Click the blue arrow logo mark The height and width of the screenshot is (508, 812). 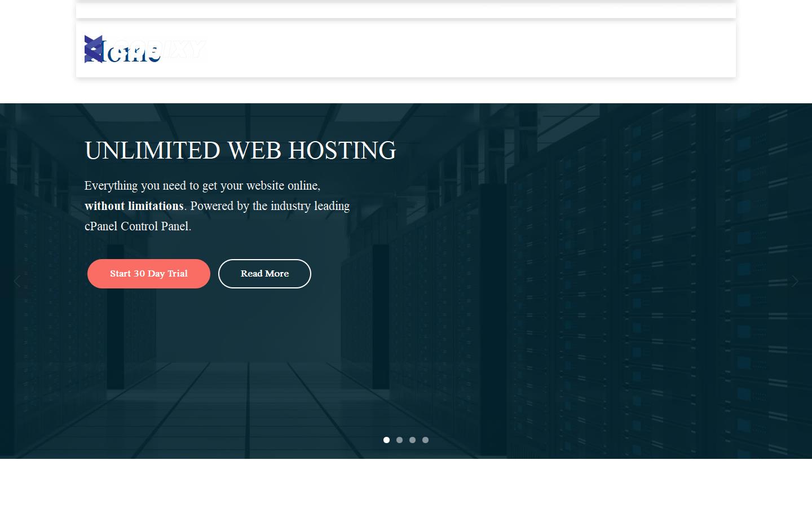point(95,49)
